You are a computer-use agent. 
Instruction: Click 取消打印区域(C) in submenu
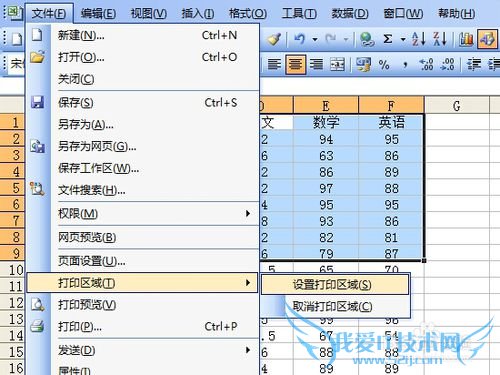point(335,306)
